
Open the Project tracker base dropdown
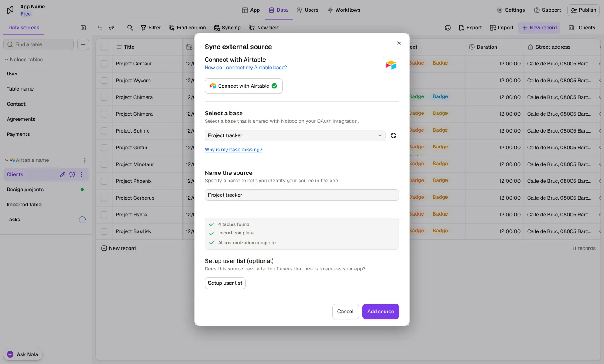[295, 135]
